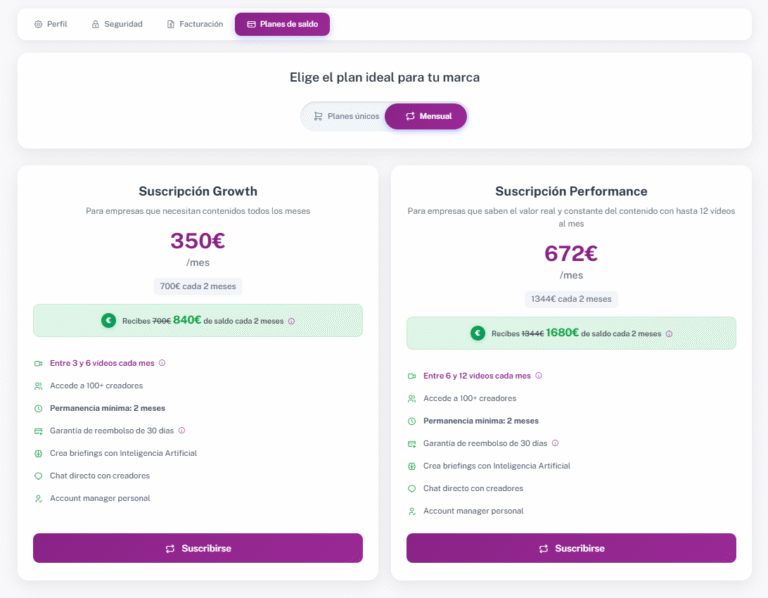Viewport: 768px width, 598px height.
Task: Click Performance refund guarantee info icon
Action: (x=555, y=443)
